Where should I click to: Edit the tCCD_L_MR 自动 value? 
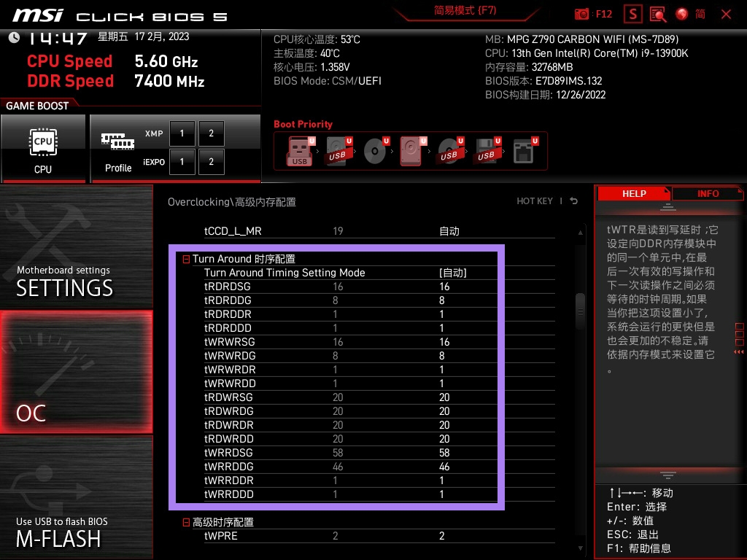pos(449,231)
